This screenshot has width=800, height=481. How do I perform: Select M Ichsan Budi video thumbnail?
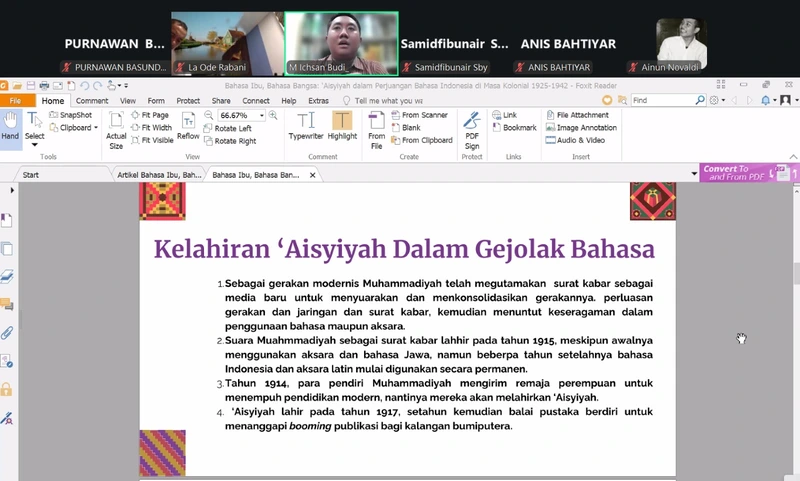[x=341, y=44]
